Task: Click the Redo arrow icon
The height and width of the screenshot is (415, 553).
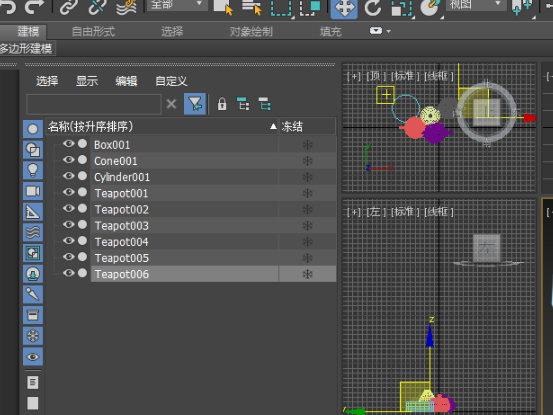Action: pyautogui.click(x=34, y=6)
